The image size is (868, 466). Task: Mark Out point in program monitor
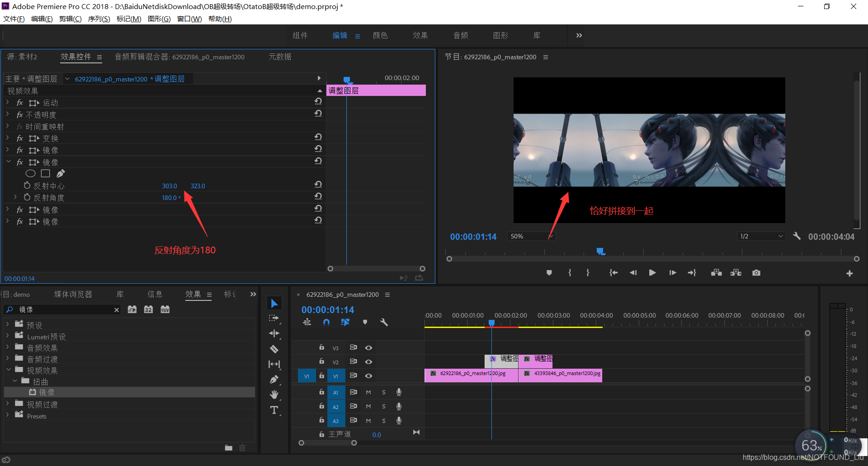click(588, 273)
